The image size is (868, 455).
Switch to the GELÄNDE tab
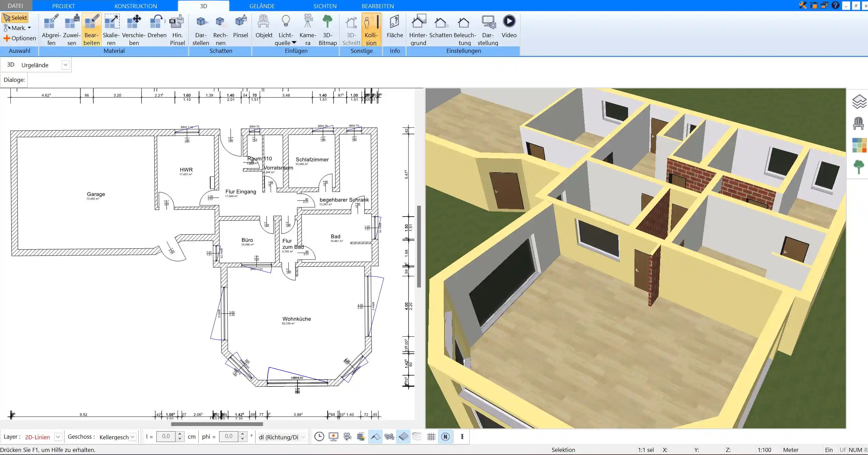(x=262, y=6)
